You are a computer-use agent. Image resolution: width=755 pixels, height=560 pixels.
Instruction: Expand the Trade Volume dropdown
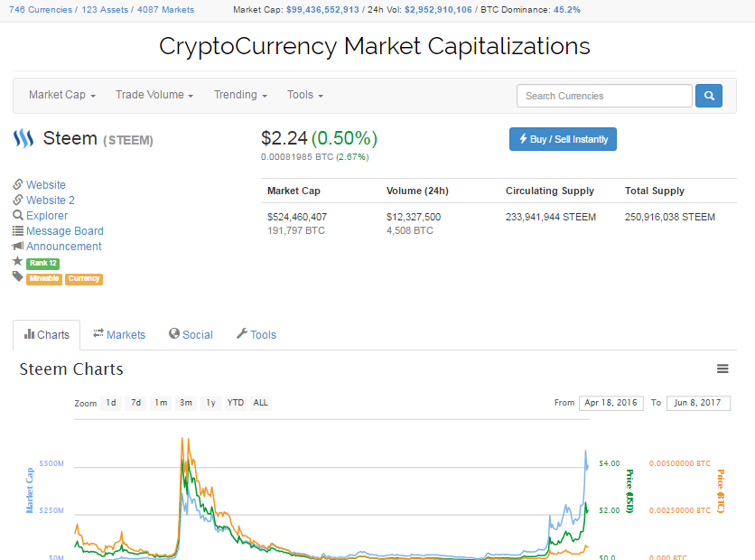coord(154,95)
